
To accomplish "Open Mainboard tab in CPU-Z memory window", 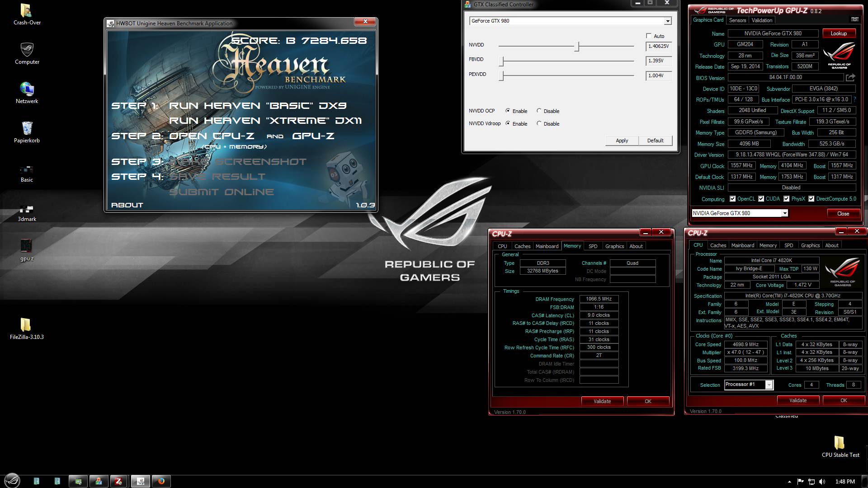I will pyautogui.click(x=547, y=246).
